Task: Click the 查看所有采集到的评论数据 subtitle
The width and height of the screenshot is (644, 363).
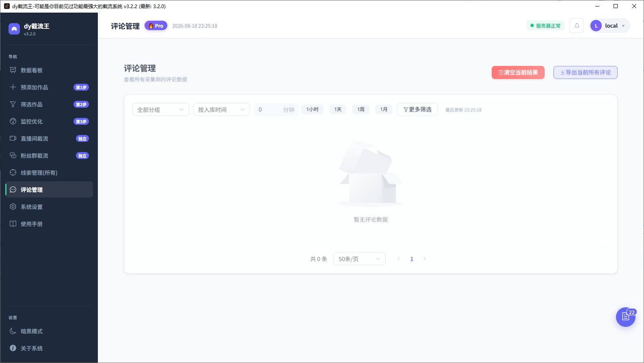Action: 156,79
